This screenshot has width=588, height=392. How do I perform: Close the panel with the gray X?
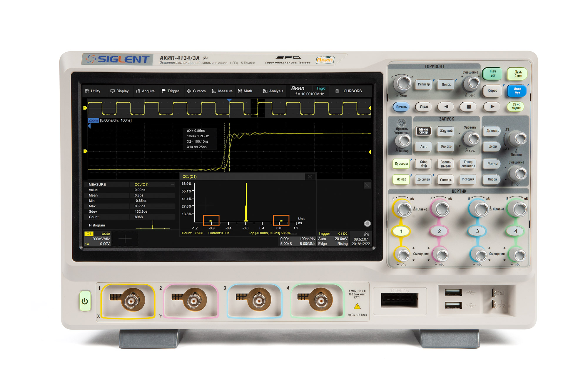(x=367, y=185)
